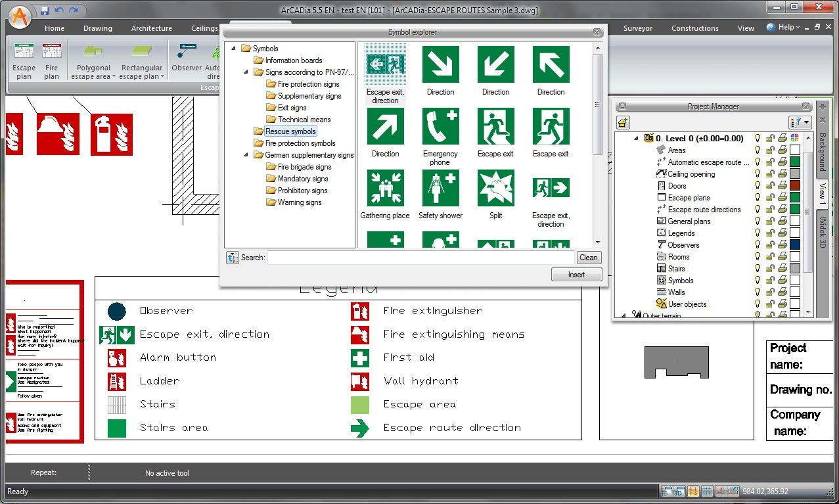Image resolution: width=839 pixels, height=504 pixels.
Task: Switch to the Surveyor tab
Action: tap(638, 28)
